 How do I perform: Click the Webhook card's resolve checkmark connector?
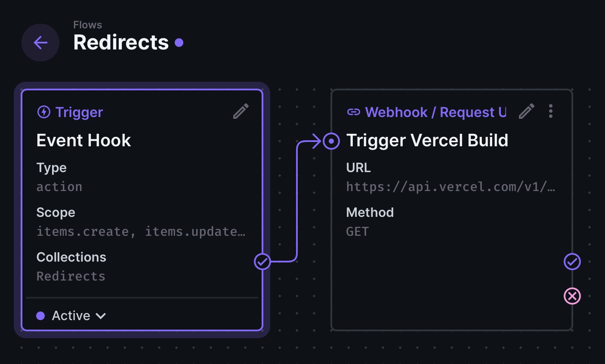click(572, 262)
